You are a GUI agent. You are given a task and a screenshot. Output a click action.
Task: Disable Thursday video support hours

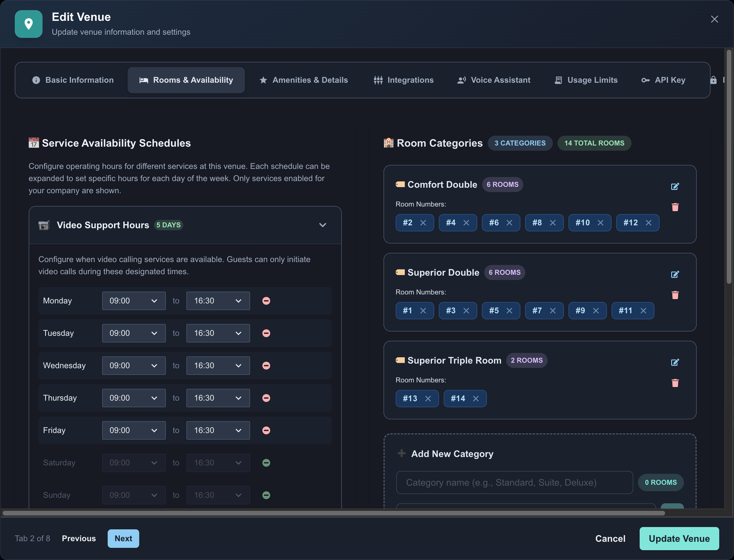(x=266, y=398)
